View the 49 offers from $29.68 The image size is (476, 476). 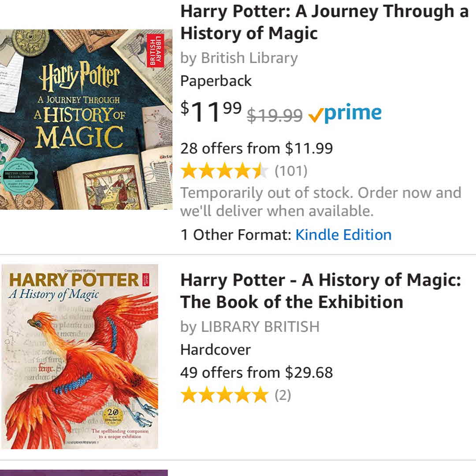pyautogui.click(x=257, y=372)
